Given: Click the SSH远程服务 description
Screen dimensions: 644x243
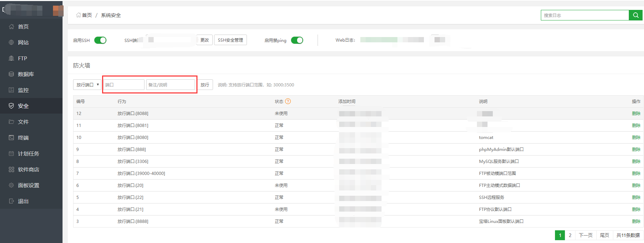Looking at the screenshot, I should 491,197.
